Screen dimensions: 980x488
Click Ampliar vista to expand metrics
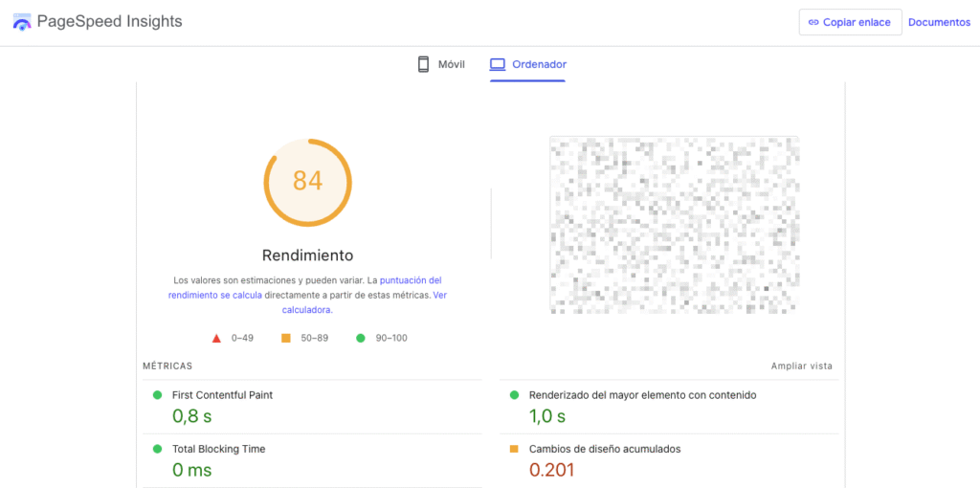click(802, 366)
